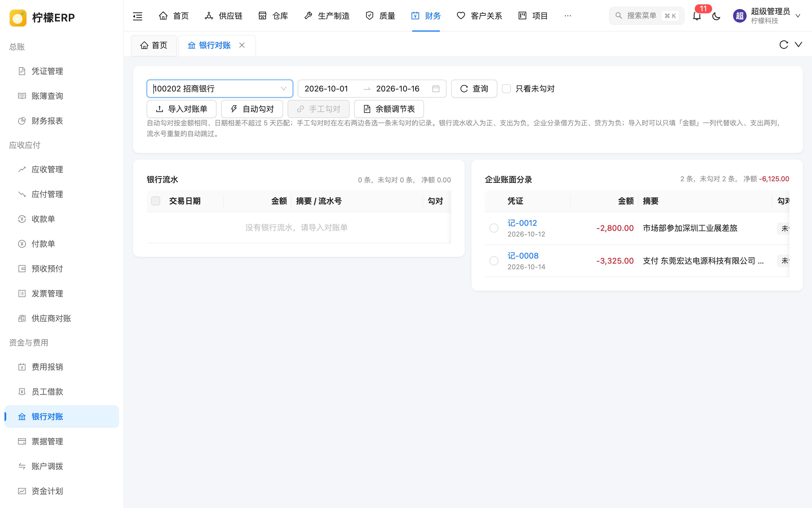812x508 pixels.
Task: Open 质量 top menu
Action: pyautogui.click(x=381, y=16)
